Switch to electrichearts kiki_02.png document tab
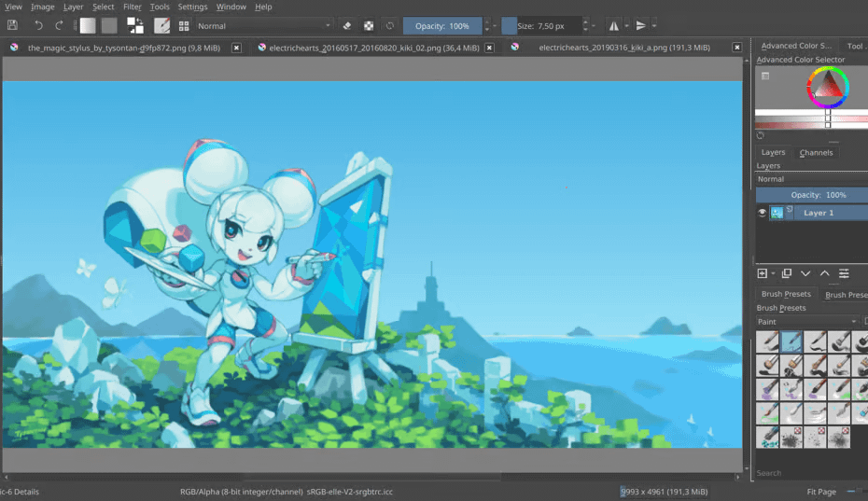The image size is (868, 501). [374, 48]
